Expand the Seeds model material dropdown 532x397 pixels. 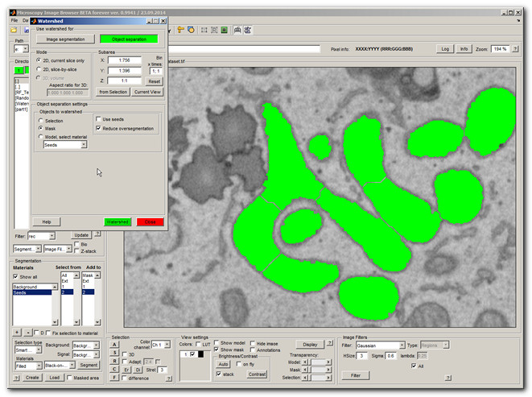68,146
